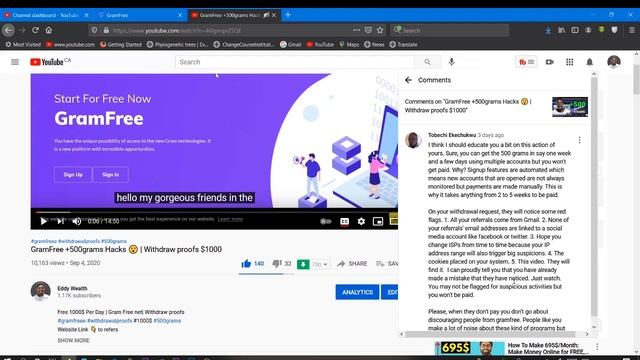Screen dimensions: 640x360
Task: Play the GramFree video
Action: tap(43, 221)
